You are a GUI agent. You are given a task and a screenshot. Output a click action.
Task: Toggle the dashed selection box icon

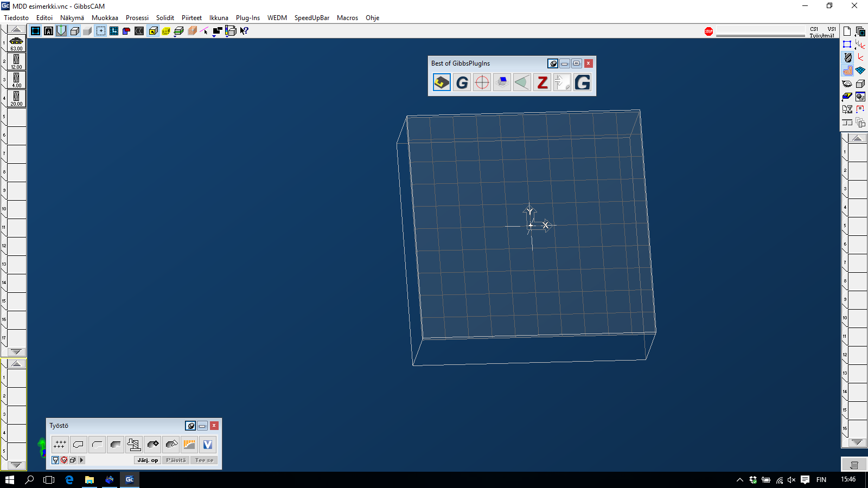(101, 31)
